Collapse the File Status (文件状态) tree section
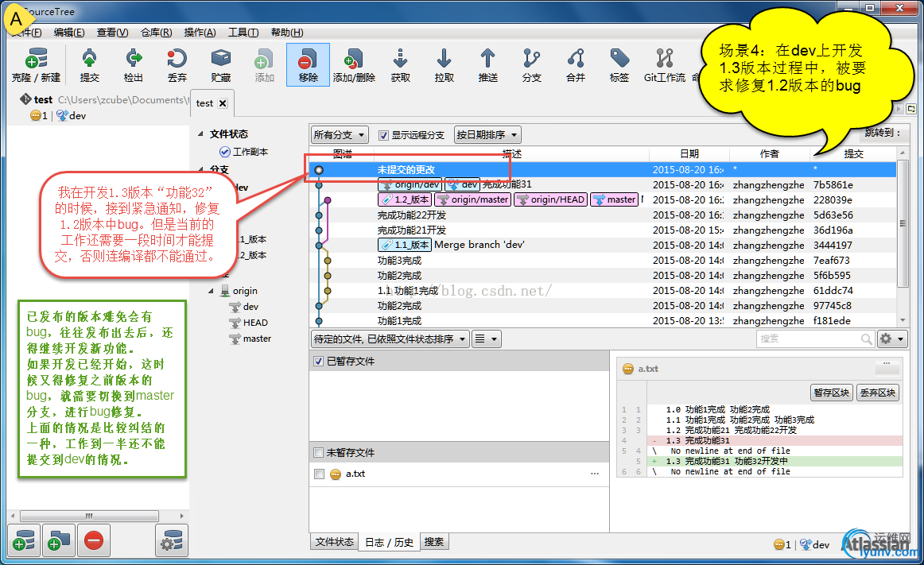The width and height of the screenshot is (924, 565). tap(200, 134)
